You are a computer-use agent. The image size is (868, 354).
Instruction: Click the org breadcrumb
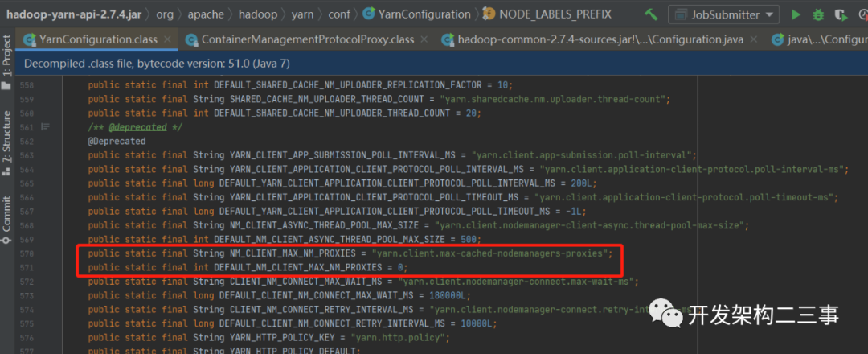(x=165, y=14)
